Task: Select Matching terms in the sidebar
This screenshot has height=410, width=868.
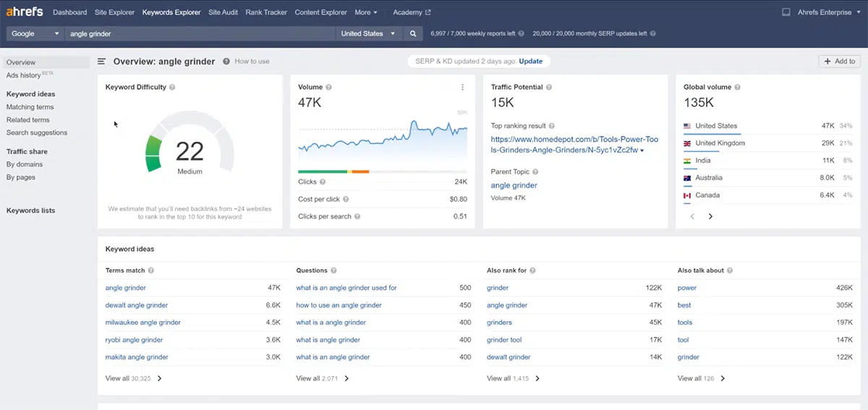Action: [x=30, y=107]
